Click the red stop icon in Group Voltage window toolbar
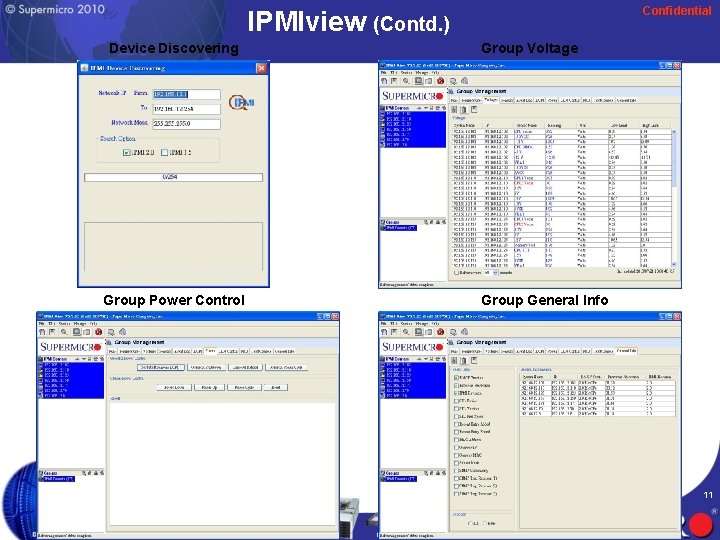The image size is (720, 540). [440, 81]
